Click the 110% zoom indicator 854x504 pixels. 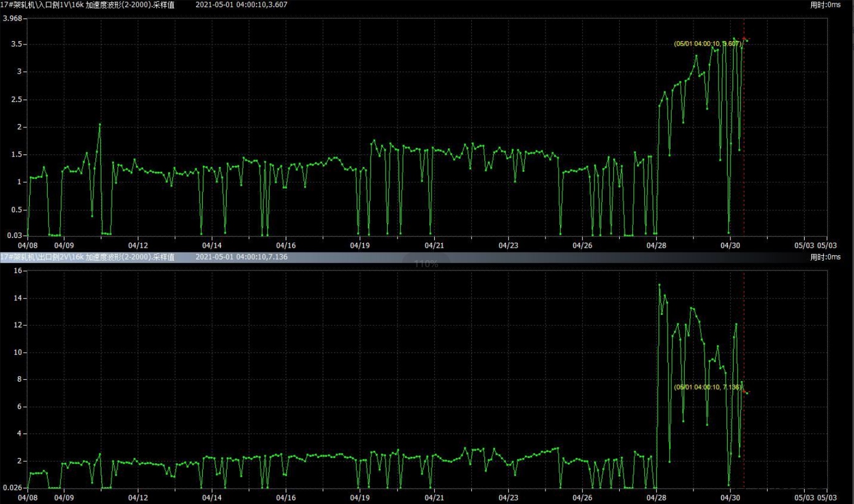(426, 264)
